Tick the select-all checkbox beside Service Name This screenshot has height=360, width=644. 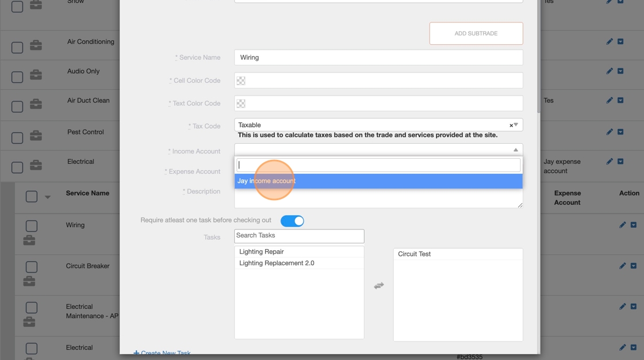pyautogui.click(x=32, y=197)
